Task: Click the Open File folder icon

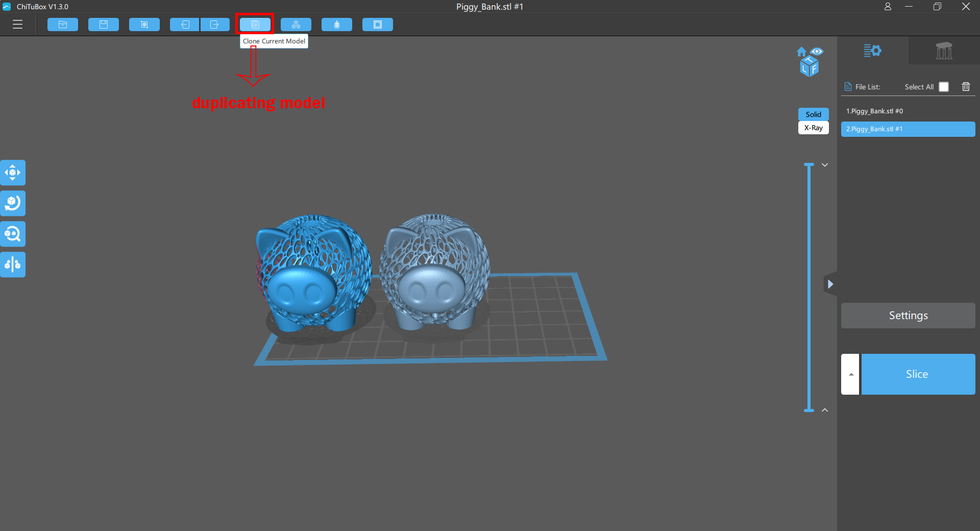Action: coord(63,25)
